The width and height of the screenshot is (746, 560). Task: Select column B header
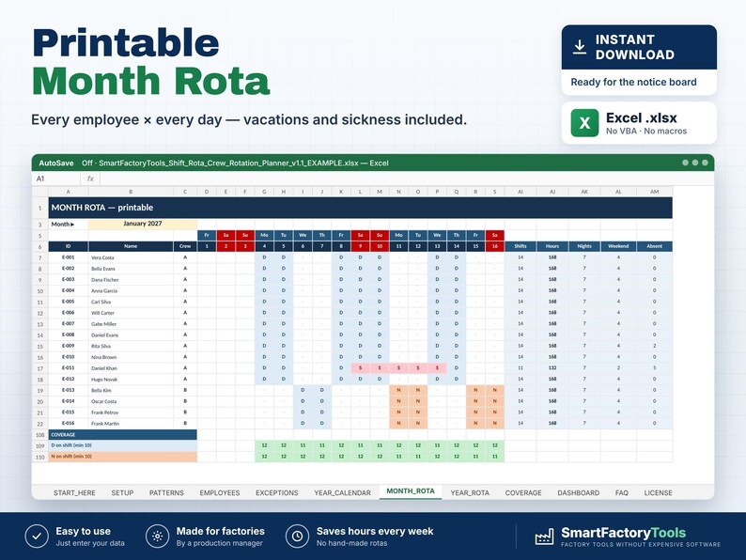[131, 192]
